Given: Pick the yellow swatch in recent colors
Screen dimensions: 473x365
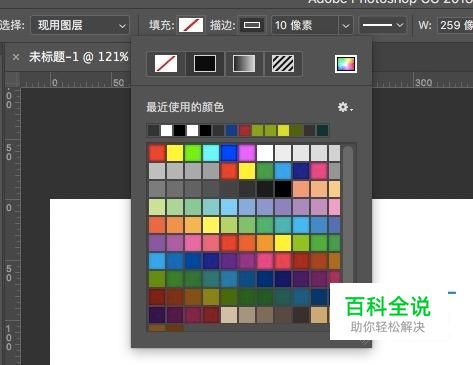Looking at the screenshot, I should click(x=283, y=130).
